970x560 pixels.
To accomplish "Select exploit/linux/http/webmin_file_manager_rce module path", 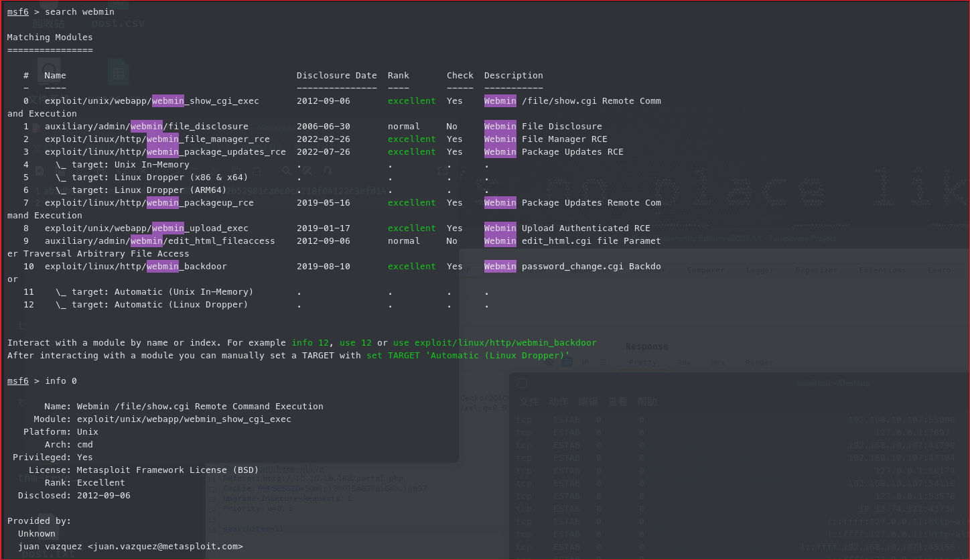I will [x=157, y=139].
